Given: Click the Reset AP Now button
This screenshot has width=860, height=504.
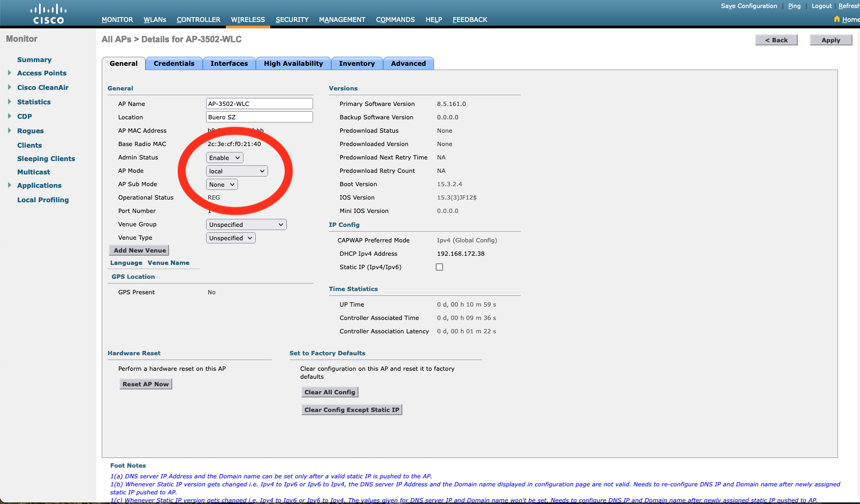Looking at the screenshot, I should pyautogui.click(x=146, y=384).
